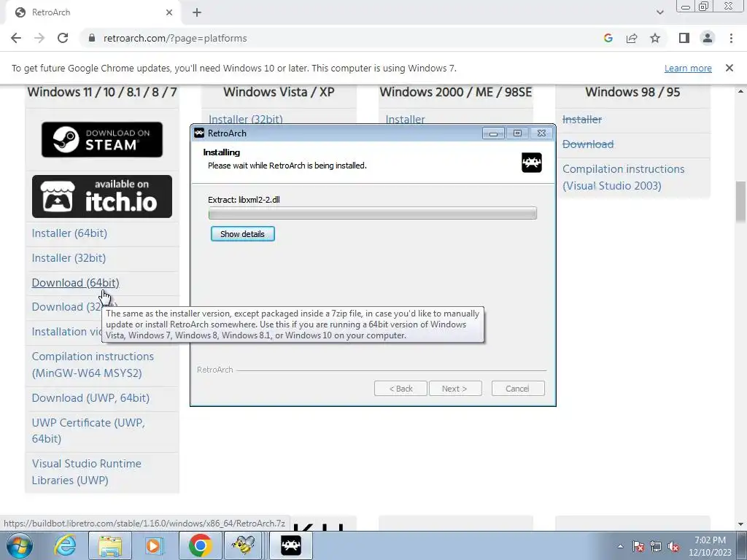
Task: Open Windows Explorer folder on taskbar
Action: pos(110,545)
